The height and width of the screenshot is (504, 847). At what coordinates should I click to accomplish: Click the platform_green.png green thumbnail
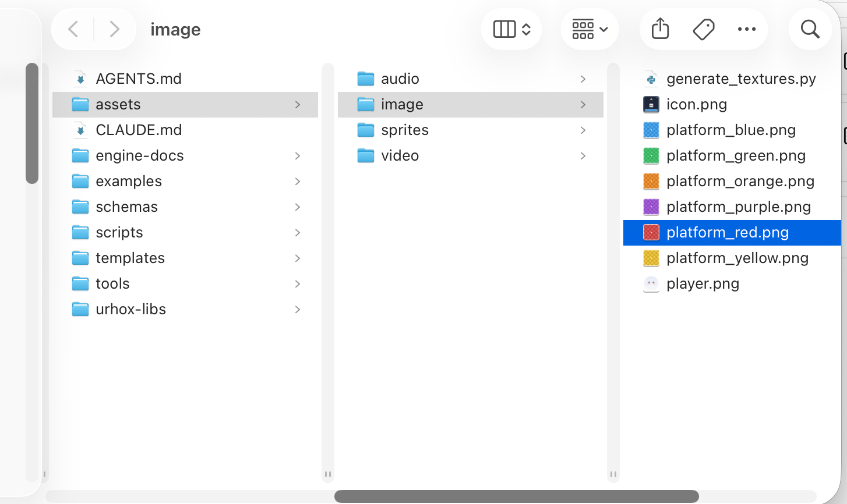click(651, 155)
